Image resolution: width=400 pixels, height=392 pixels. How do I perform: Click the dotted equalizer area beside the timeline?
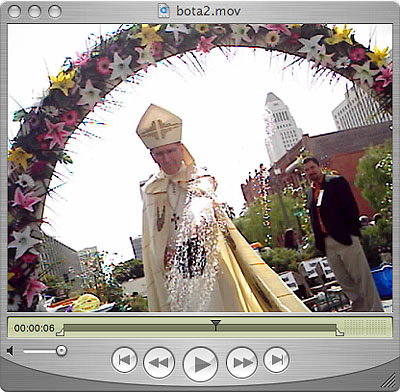click(366, 327)
